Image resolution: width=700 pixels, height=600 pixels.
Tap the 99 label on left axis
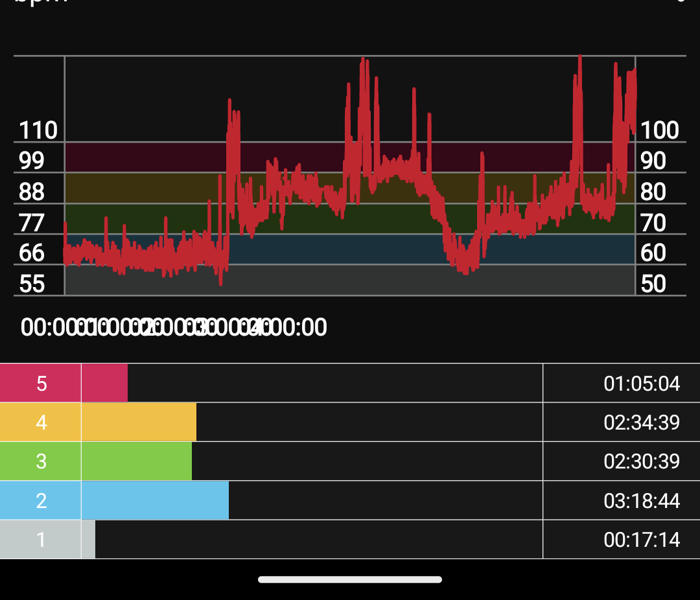point(31,161)
